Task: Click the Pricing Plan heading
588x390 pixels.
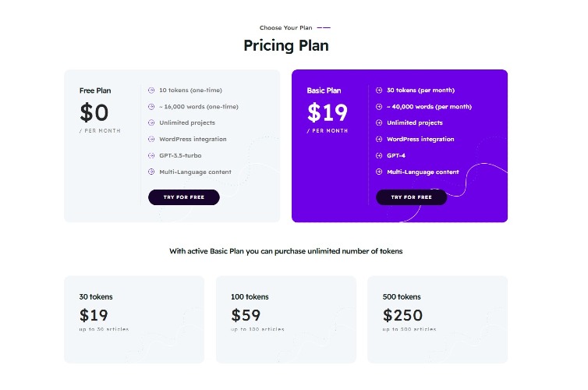Action: coord(285,46)
